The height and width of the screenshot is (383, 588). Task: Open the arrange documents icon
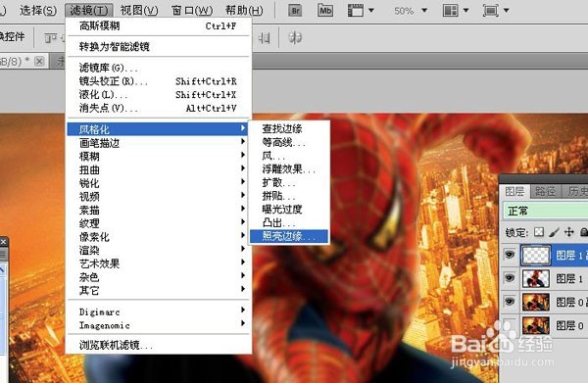pyautogui.click(x=450, y=10)
